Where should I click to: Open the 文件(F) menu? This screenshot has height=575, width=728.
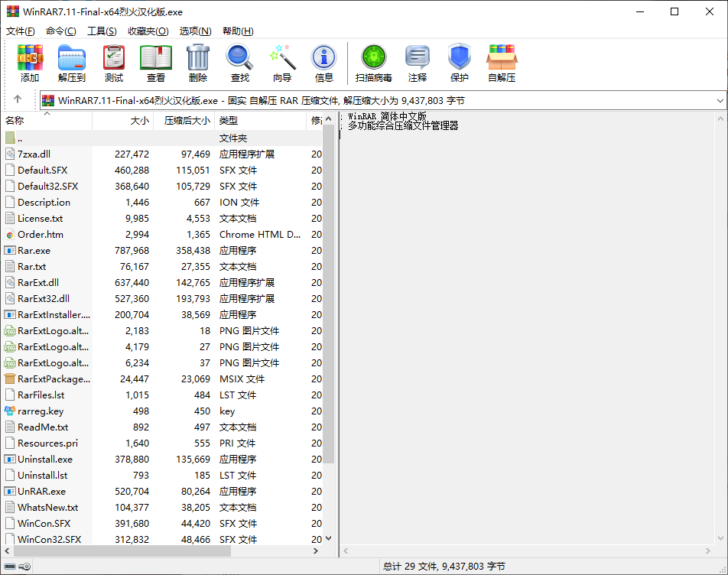[21, 31]
